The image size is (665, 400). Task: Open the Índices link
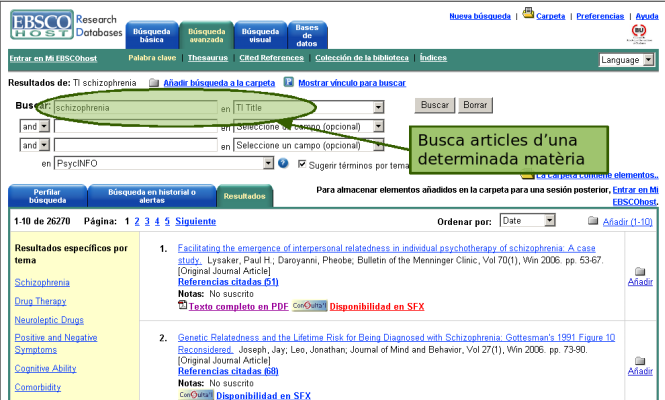click(x=433, y=58)
